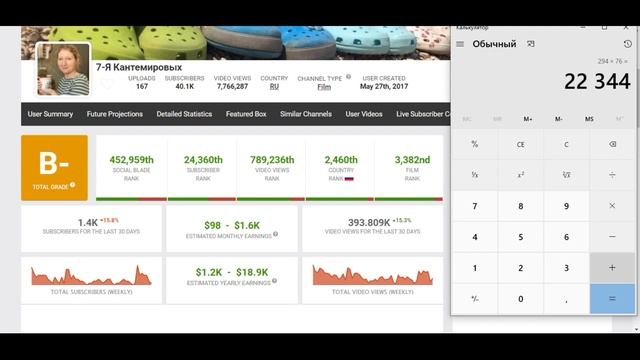Image resolution: width=640 pixels, height=360 pixels.
Task: Click info icon by Estimated Monthly Earnings
Action: (276, 234)
